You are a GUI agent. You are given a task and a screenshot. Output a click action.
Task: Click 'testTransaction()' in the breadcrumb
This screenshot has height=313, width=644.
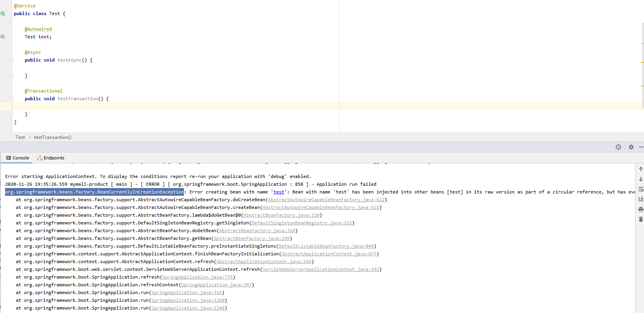tap(52, 137)
